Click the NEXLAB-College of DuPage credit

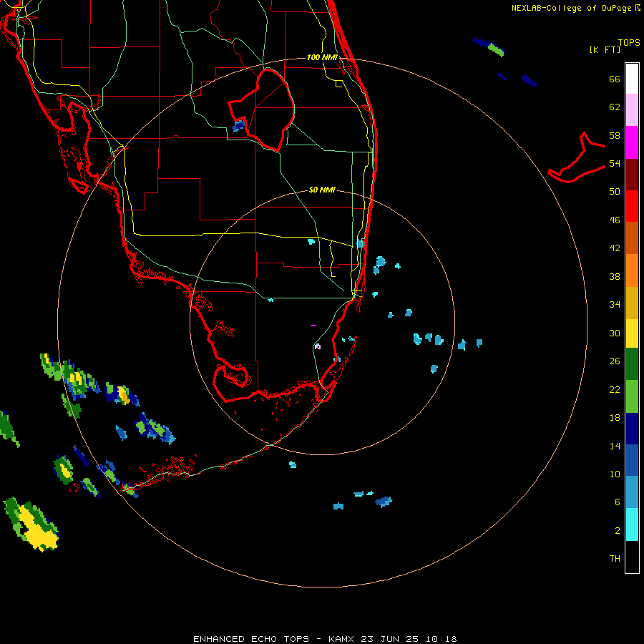(x=576, y=8)
